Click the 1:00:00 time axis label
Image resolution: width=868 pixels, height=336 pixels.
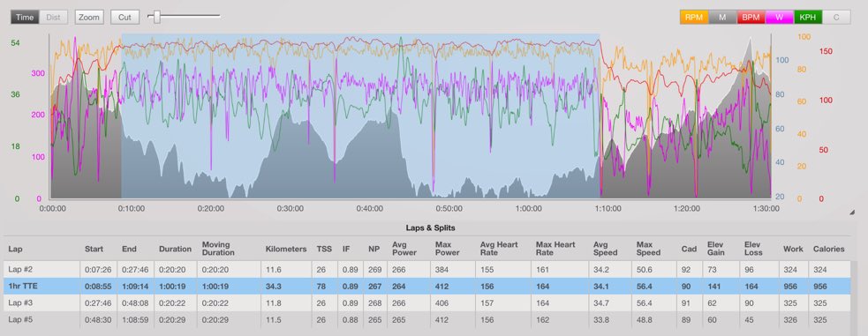(528, 208)
